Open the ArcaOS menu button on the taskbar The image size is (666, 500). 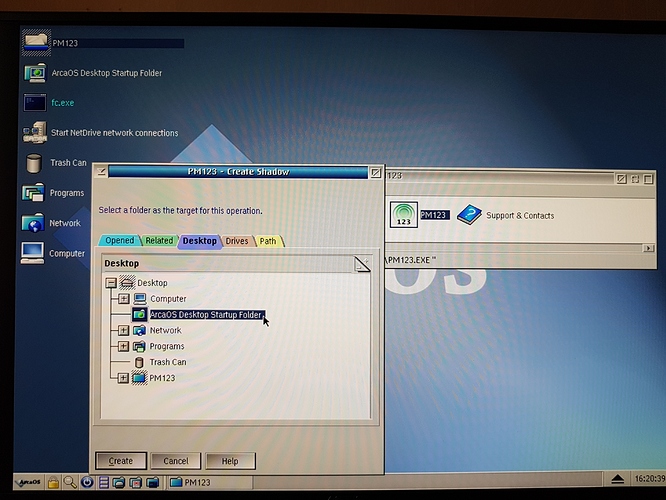29,482
